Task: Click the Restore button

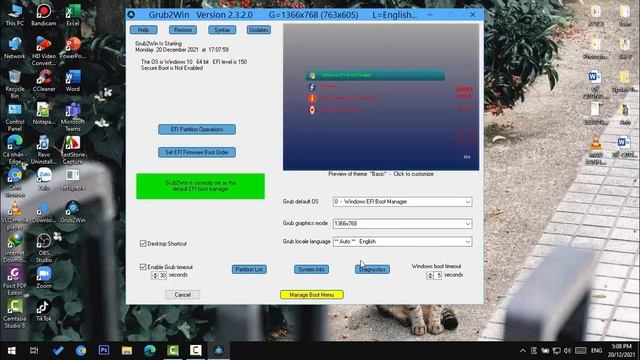Action: 182,30
